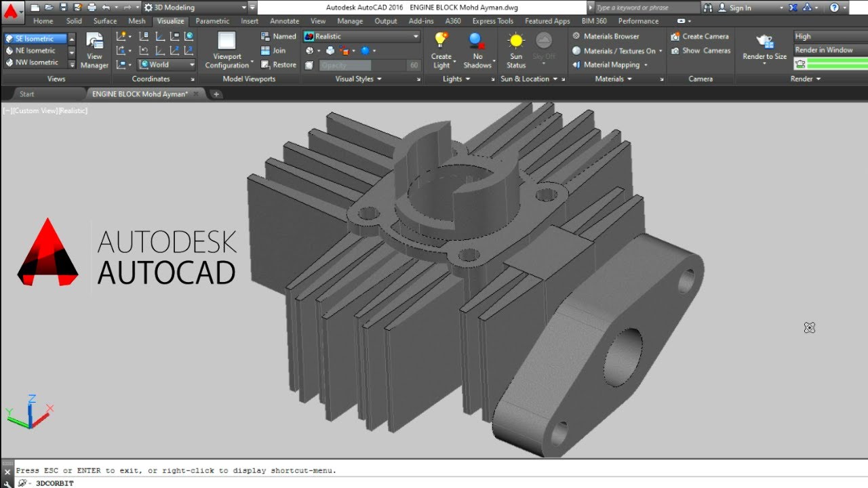Click the green render progress bar
Screen dimensions: 868x488
coord(836,64)
